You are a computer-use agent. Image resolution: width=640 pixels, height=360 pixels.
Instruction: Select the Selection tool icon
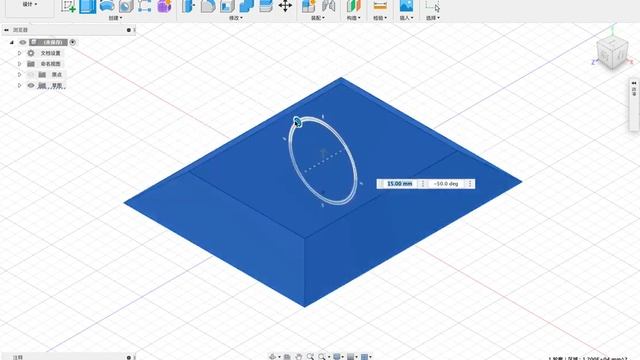click(x=433, y=6)
